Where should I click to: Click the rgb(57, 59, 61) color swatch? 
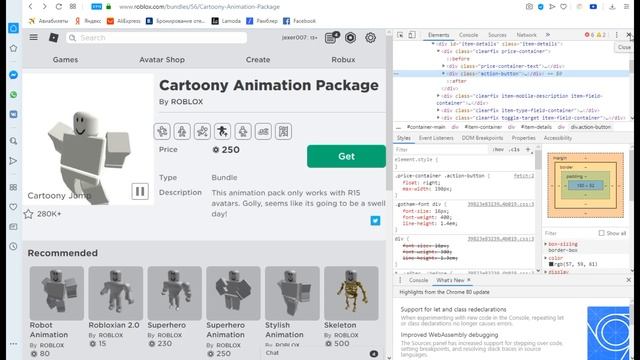[551, 264]
